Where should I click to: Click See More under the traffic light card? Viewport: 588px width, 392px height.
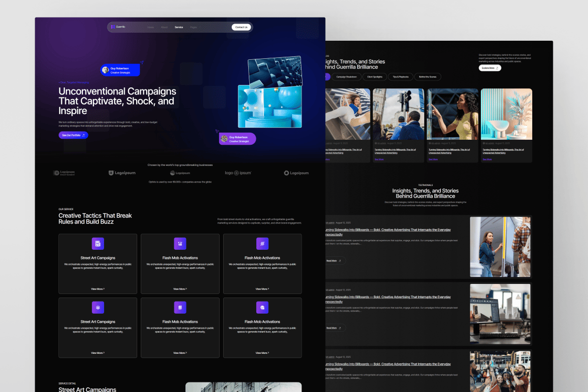(379, 159)
